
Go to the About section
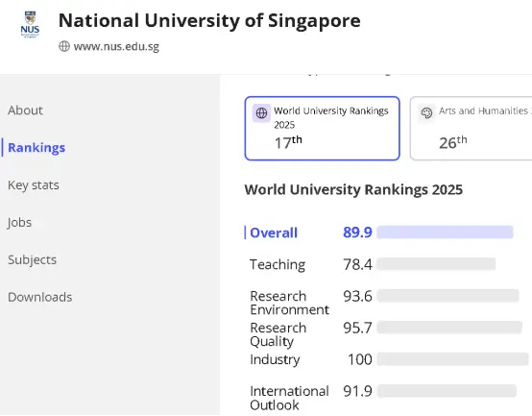(x=25, y=110)
